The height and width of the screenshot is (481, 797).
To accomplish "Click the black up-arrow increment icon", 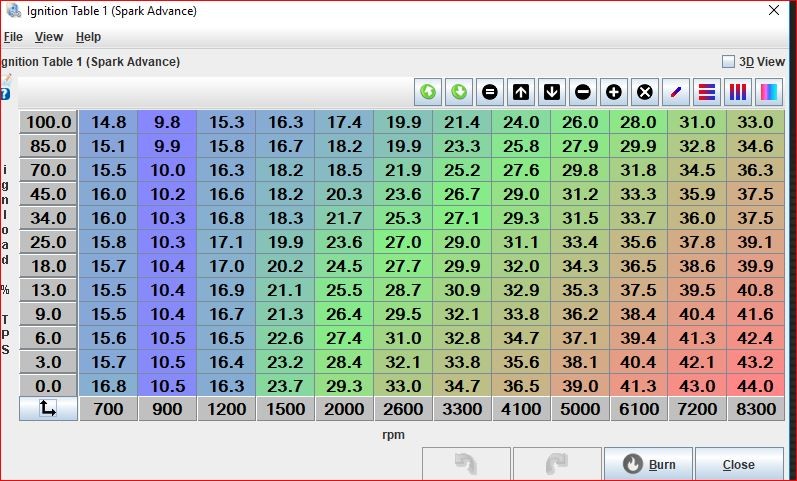I will (521, 92).
